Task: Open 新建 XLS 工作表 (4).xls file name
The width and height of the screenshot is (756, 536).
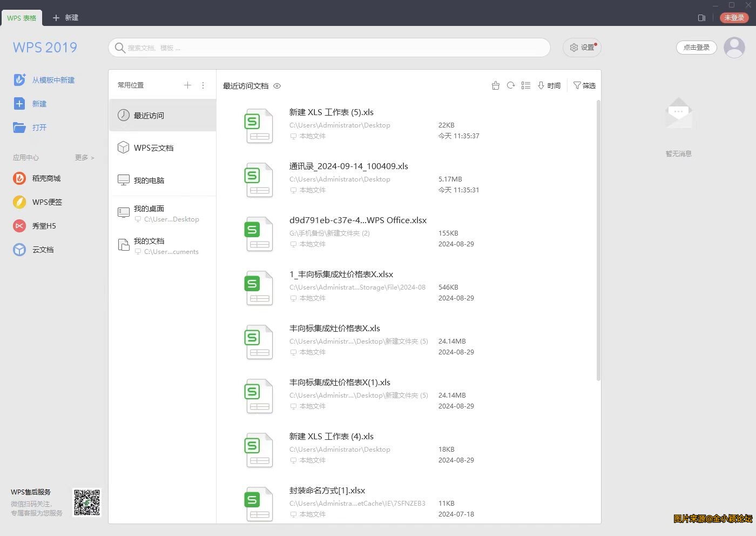Action: point(331,437)
